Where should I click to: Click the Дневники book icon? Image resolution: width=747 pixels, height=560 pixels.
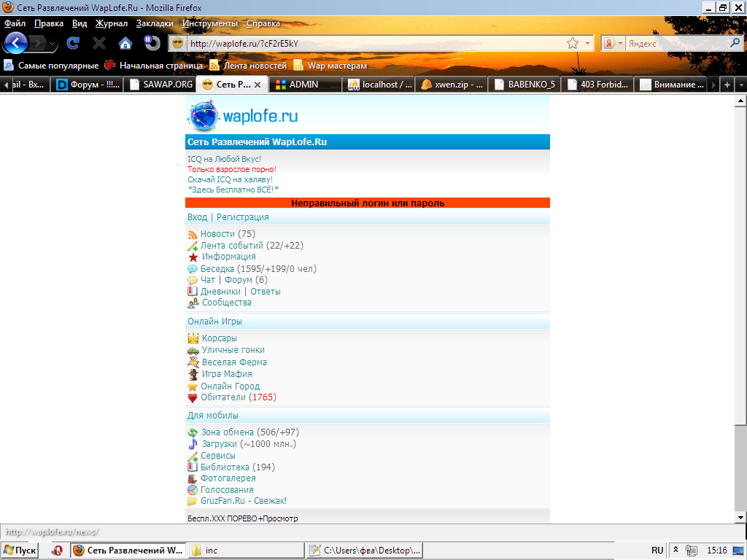point(193,292)
